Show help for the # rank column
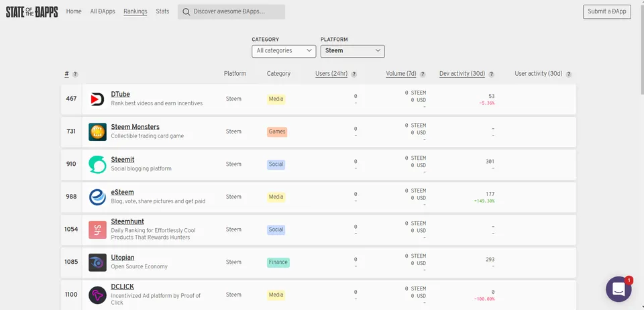The image size is (644, 310). tap(75, 74)
